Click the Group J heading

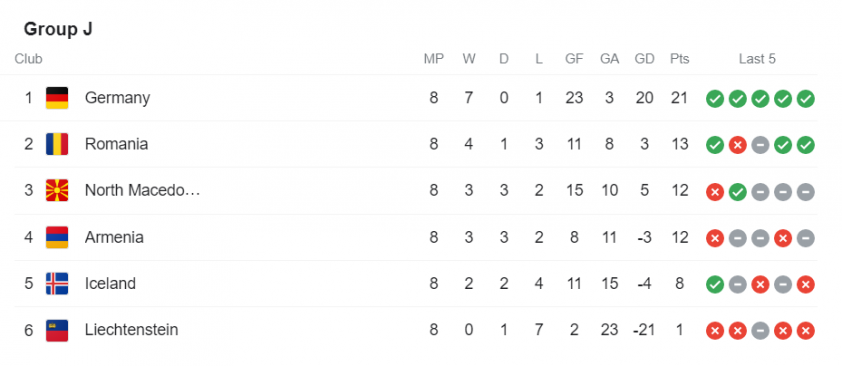[x=58, y=30]
